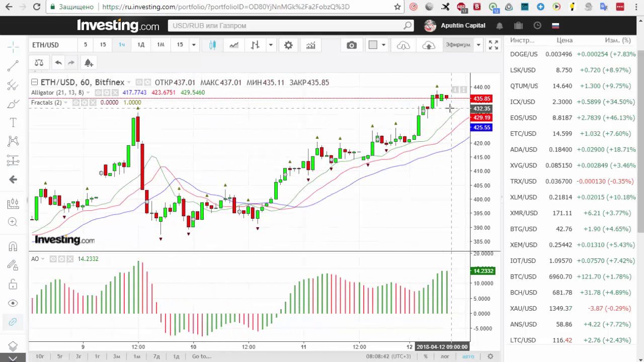Create a price alert bell
Viewport: 644px width, 362px height.
pos(89,63)
